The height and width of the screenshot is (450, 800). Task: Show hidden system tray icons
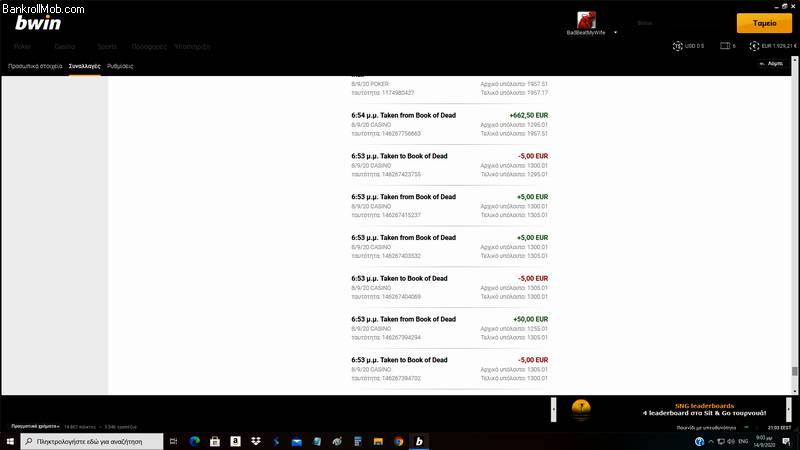click(x=711, y=441)
